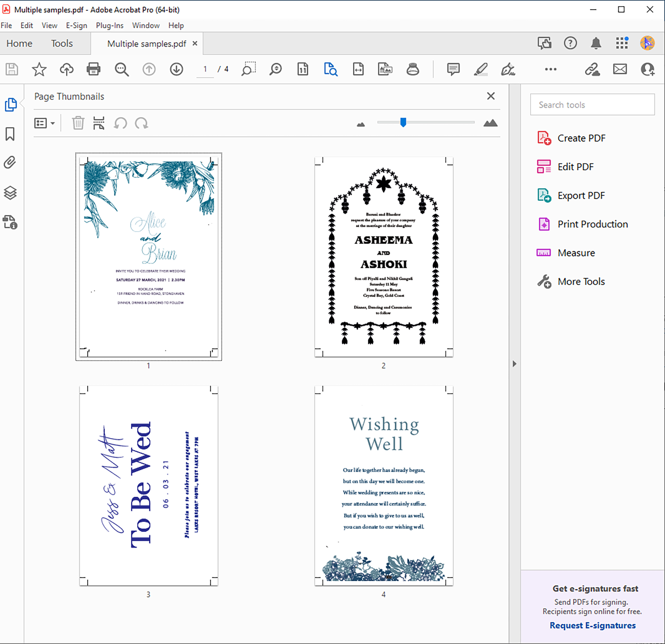Switch to the Home tab

coord(19,43)
